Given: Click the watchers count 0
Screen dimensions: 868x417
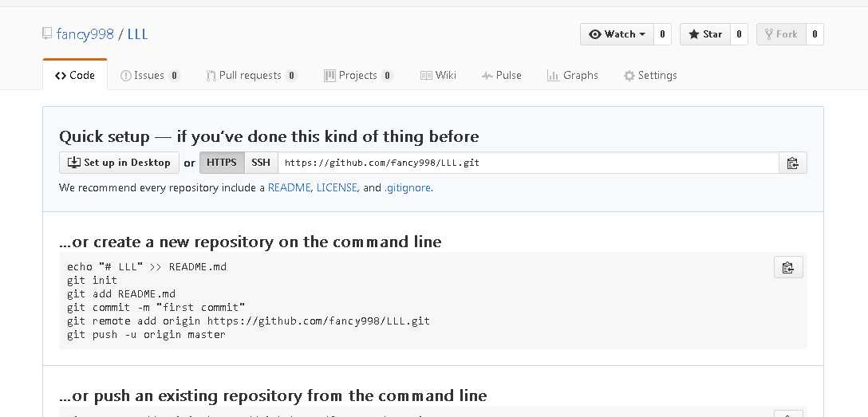Looking at the screenshot, I should click(662, 34).
